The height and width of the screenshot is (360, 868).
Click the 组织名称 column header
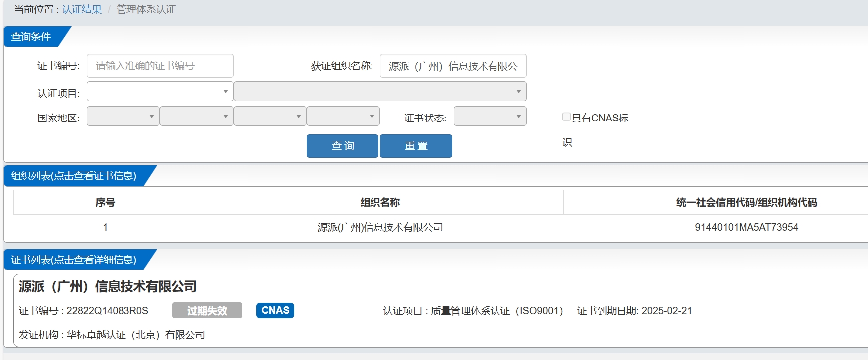tap(380, 202)
